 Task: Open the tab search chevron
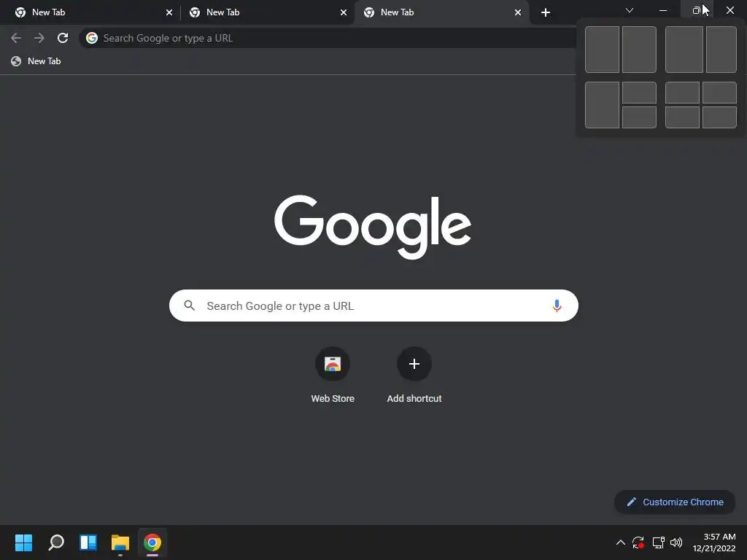pos(630,10)
